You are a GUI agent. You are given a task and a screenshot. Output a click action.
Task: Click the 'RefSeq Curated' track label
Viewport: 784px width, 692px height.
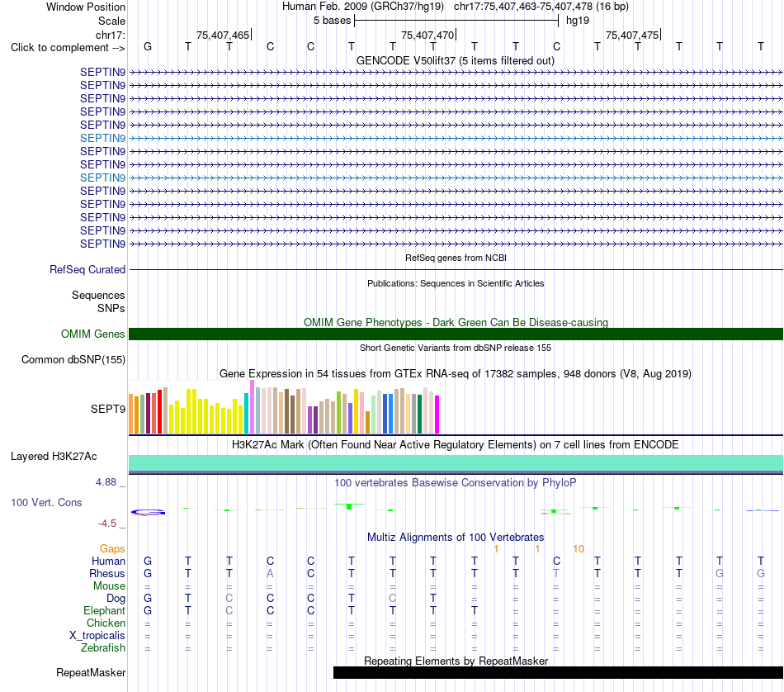pos(87,270)
